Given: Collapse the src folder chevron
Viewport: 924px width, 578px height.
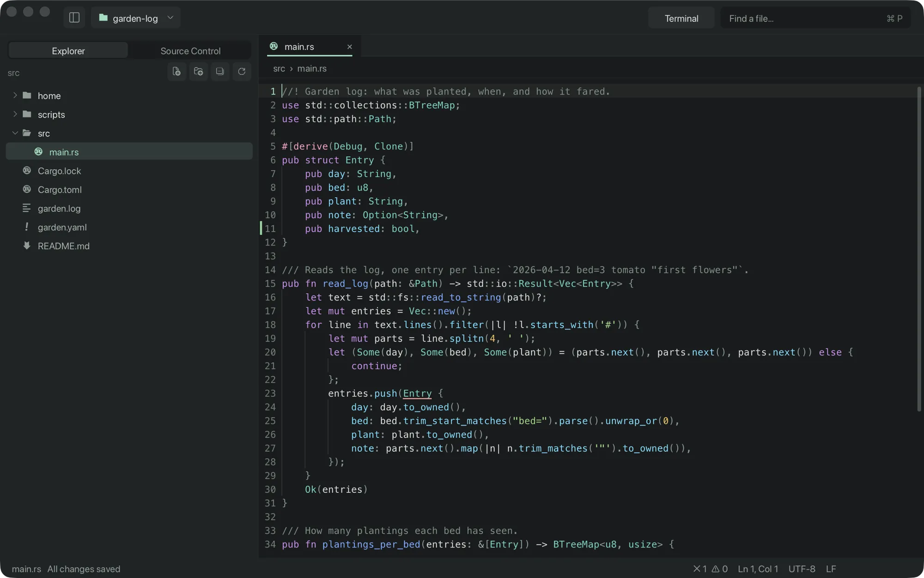Looking at the screenshot, I should pos(15,133).
